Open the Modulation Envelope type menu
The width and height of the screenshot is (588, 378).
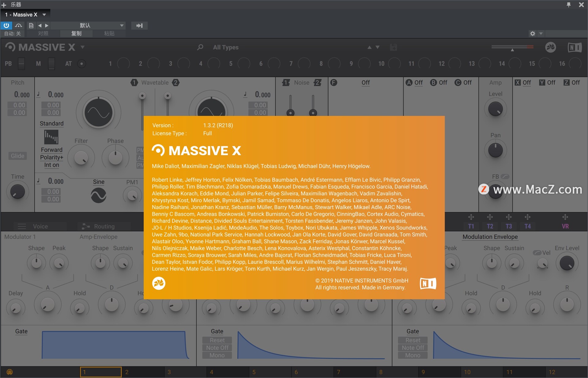490,237
